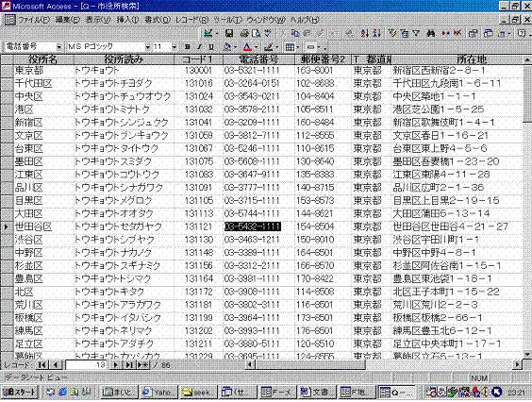Show the Database Window icon
The height and width of the screenshot is (402, 532).
click(489, 33)
